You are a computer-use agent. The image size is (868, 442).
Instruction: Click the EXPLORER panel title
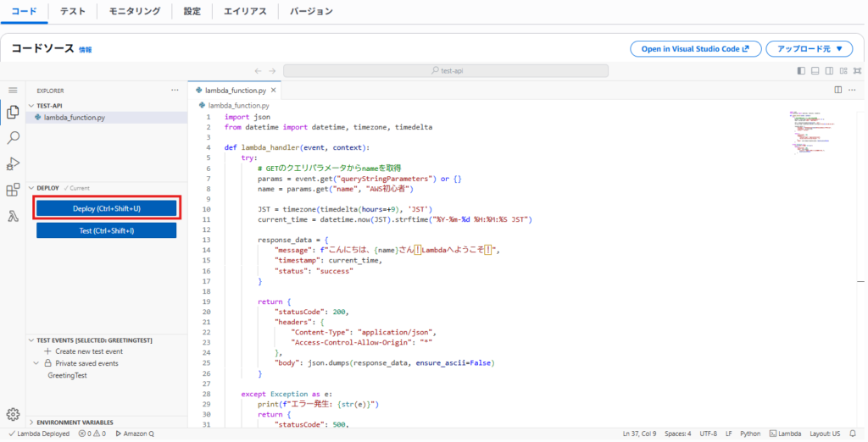50,91
